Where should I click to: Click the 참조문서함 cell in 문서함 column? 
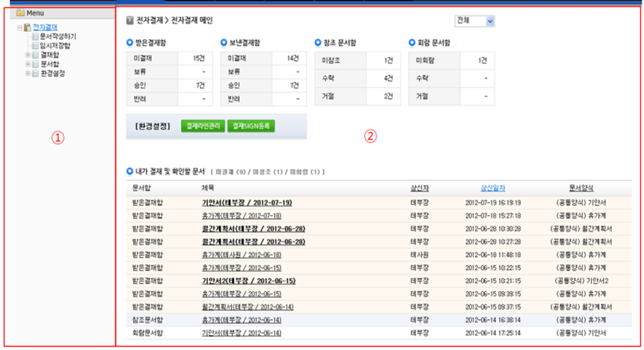click(x=147, y=320)
